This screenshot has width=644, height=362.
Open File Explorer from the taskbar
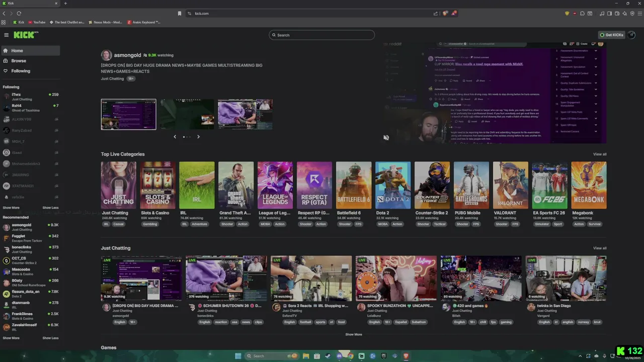(x=306, y=356)
